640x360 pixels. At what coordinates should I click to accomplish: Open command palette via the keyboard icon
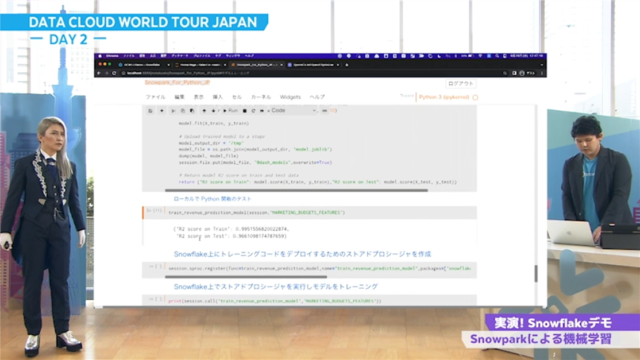[x=324, y=111]
